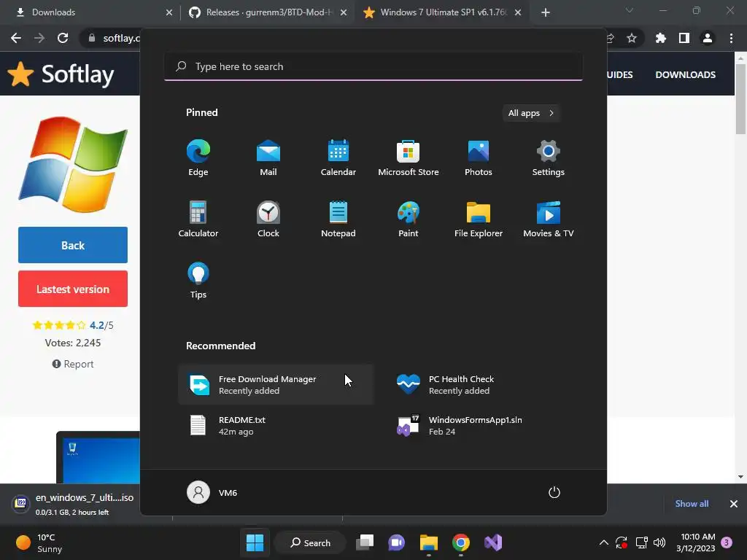Open Microsoft Store
This screenshot has width=747, height=560.
click(x=409, y=158)
